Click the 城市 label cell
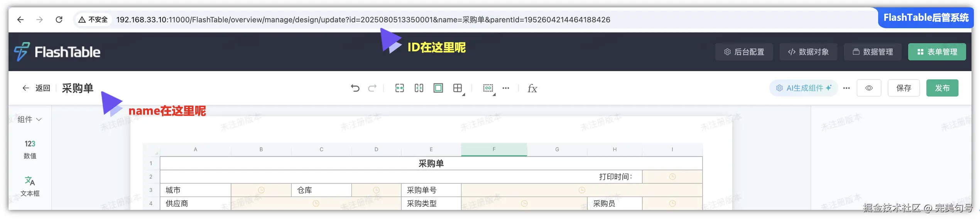Image resolution: width=980 pixels, height=220 pixels. (x=196, y=190)
